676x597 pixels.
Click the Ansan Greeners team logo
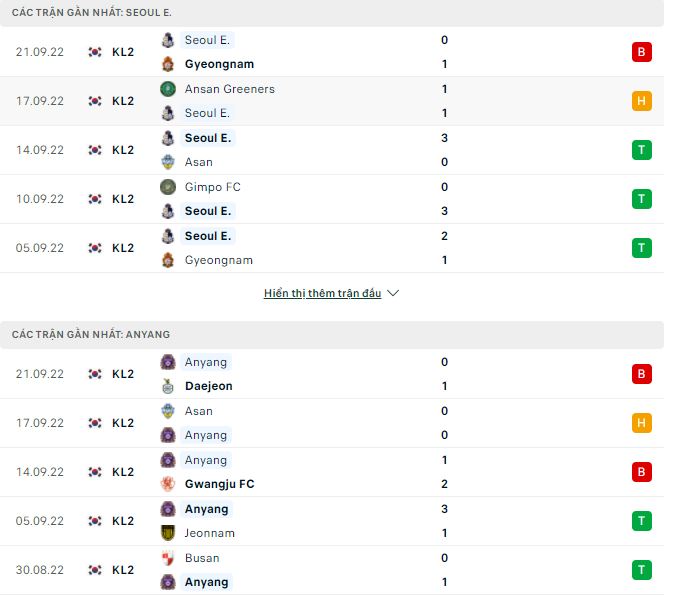[x=168, y=89]
